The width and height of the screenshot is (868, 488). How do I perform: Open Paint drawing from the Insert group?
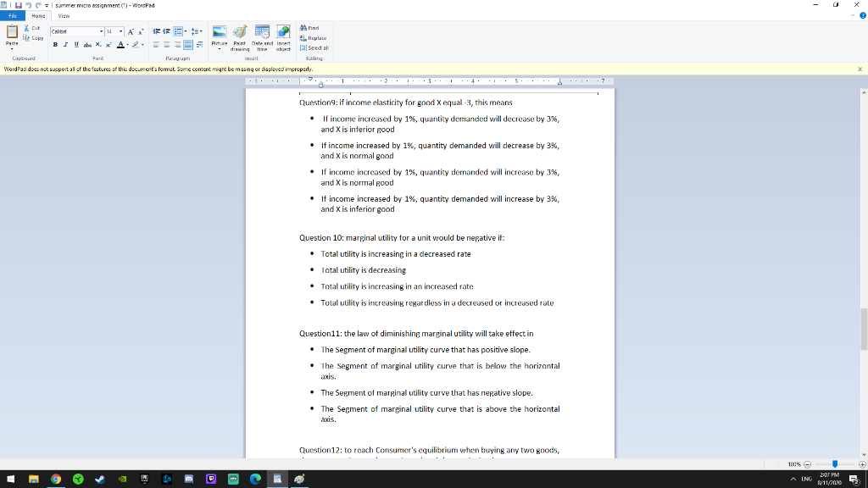(238, 34)
